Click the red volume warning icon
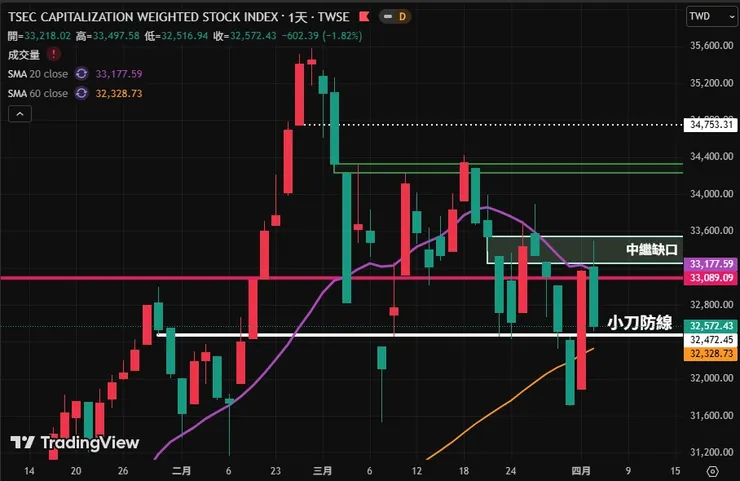The height and width of the screenshot is (481, 740). click(x=53, y=54)
